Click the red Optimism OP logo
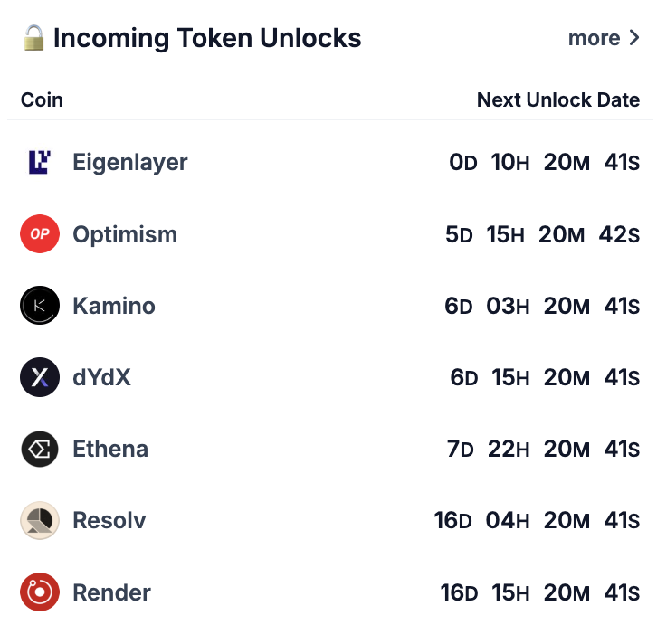 [x=40, y=233]
